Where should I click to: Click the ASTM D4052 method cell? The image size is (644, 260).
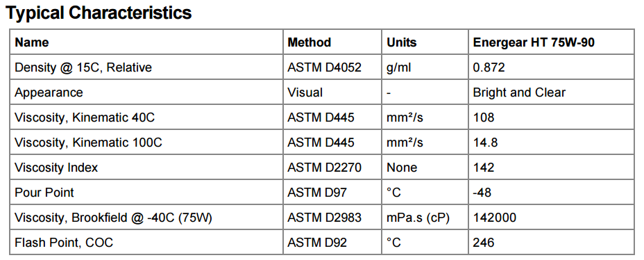pyautogui.click(x=325, y=67)
